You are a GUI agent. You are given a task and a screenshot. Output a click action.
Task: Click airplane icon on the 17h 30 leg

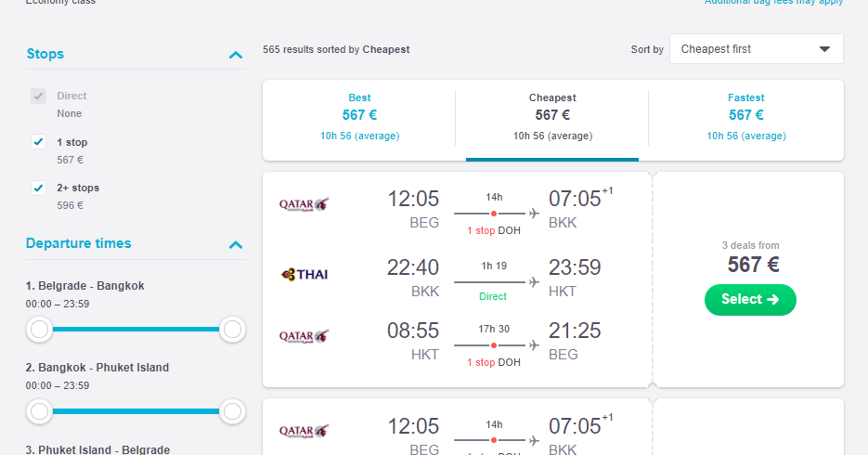tap(534, 344)
